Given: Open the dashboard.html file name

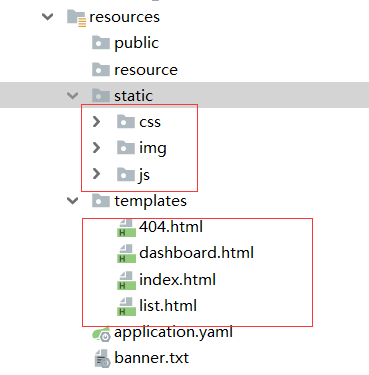Looking at the screenshot, I should 196,253.
